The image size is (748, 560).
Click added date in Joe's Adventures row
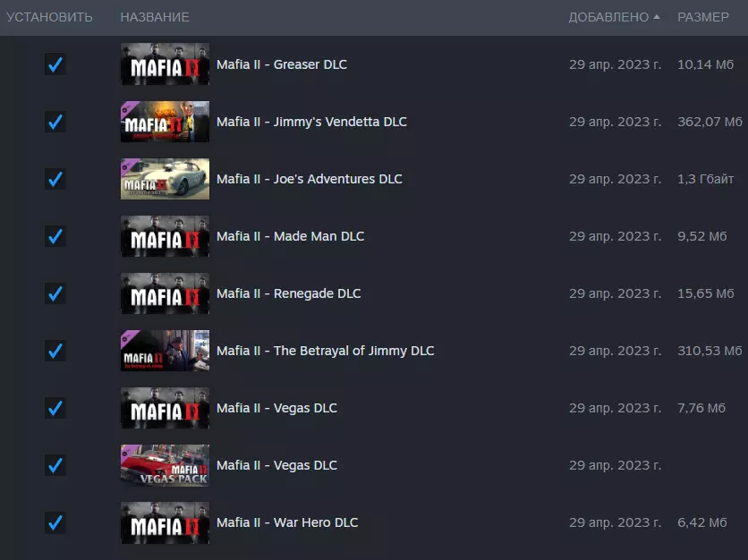615,179
